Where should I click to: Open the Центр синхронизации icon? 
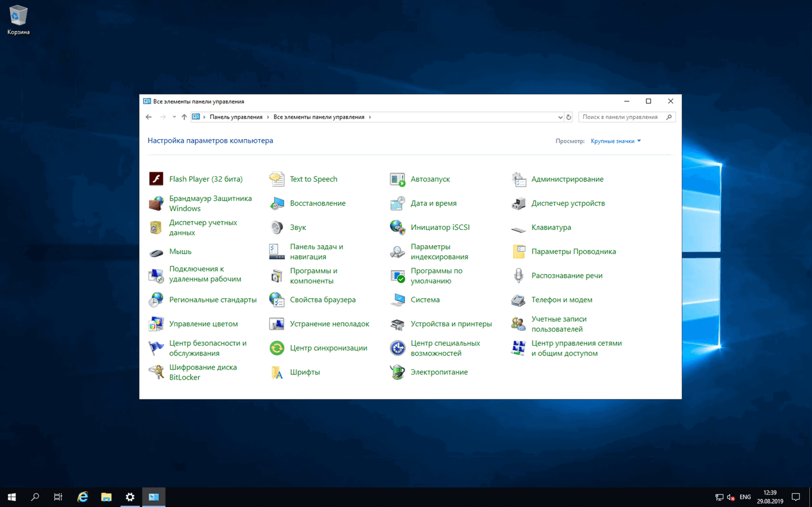(277, 348)
